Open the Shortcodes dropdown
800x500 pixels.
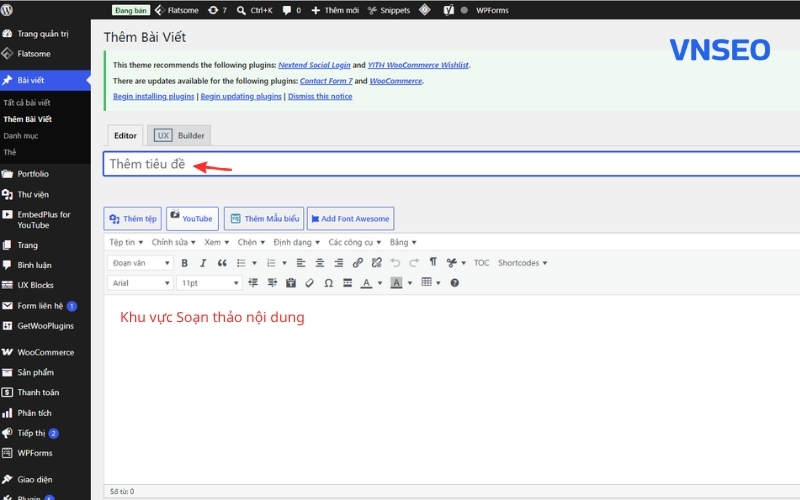pos(522,263)
